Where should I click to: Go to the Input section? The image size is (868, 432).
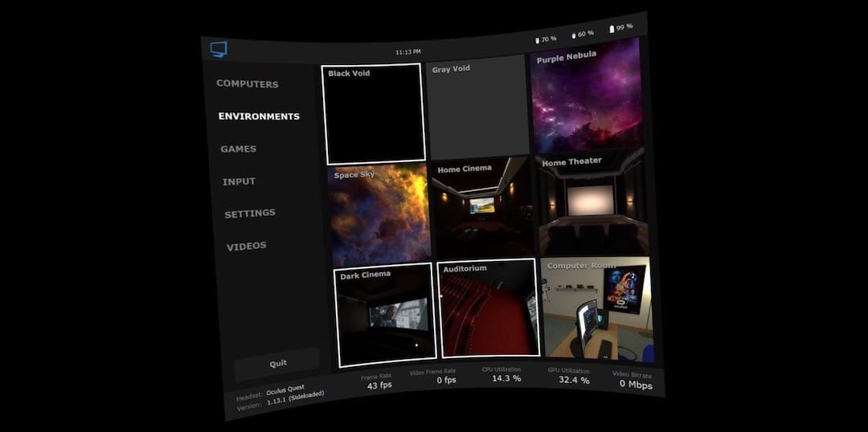click(x=240, y=181)
